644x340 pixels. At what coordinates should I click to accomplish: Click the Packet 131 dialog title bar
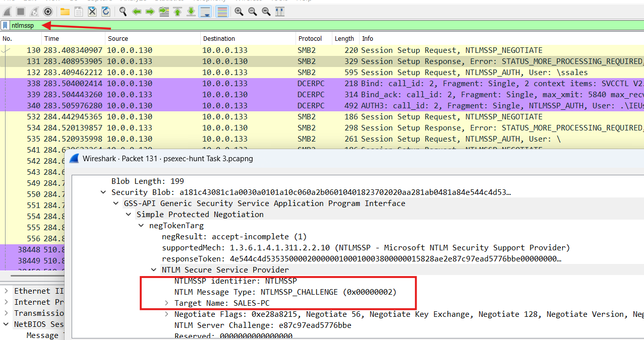coord(355,159)
